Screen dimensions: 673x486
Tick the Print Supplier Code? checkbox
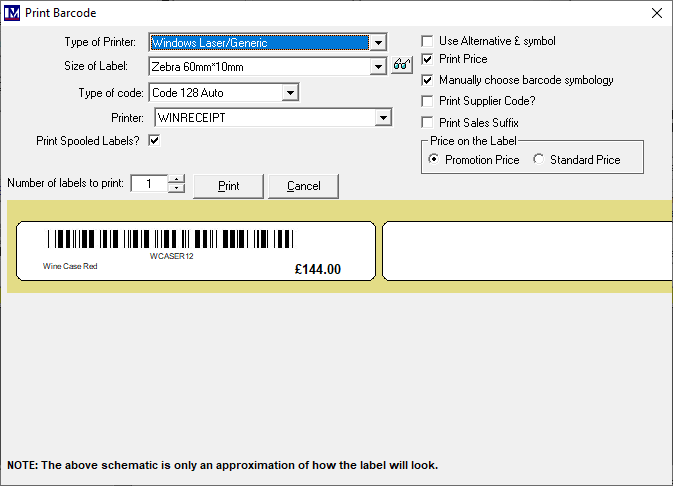[427, 101]
